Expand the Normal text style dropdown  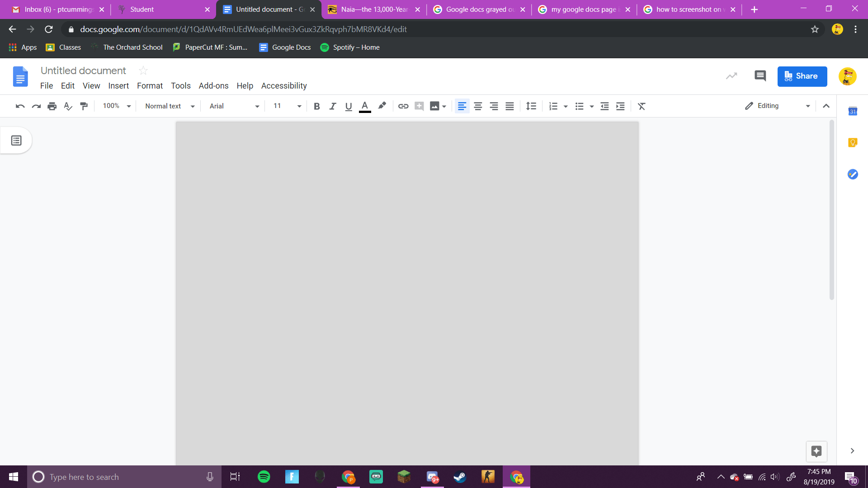tap(170, 106)
